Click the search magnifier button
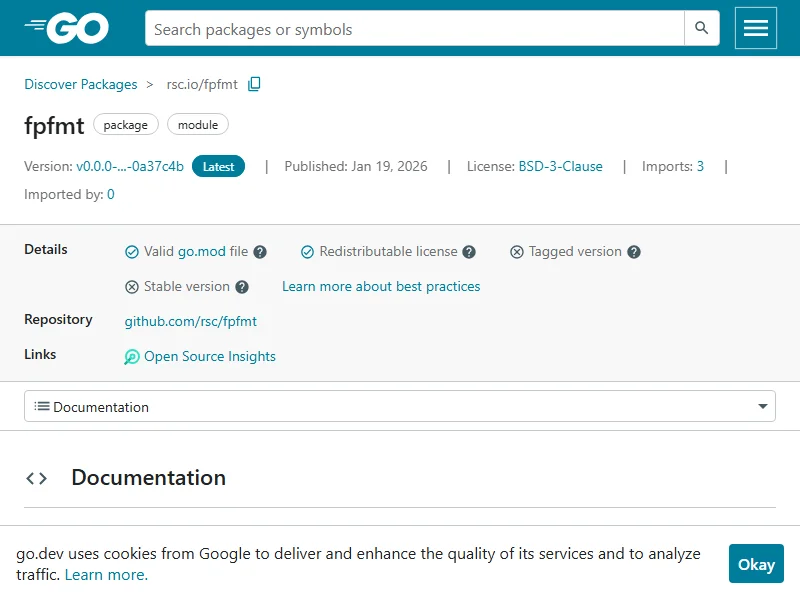The height and width of the screenshot is (600, 800). [702, 29]
